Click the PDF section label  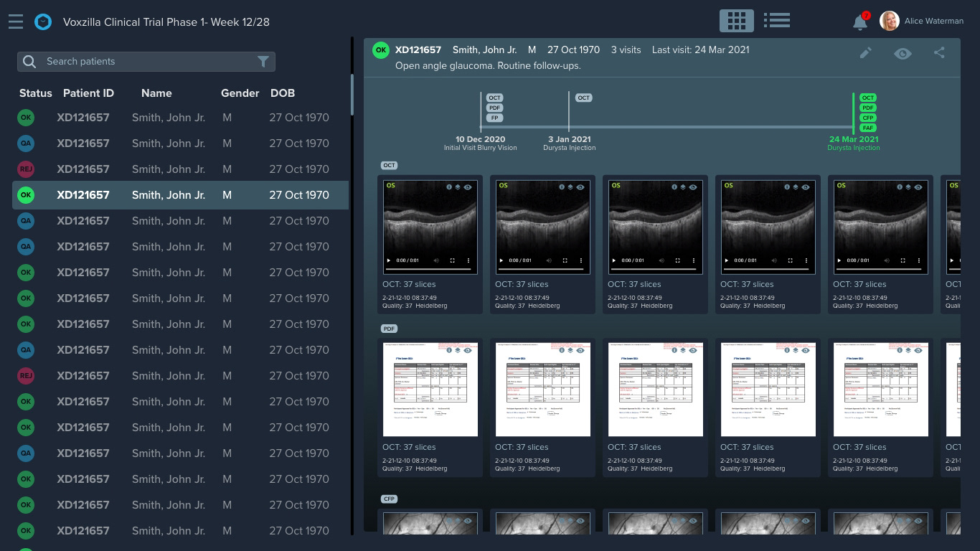pos(389,329)
